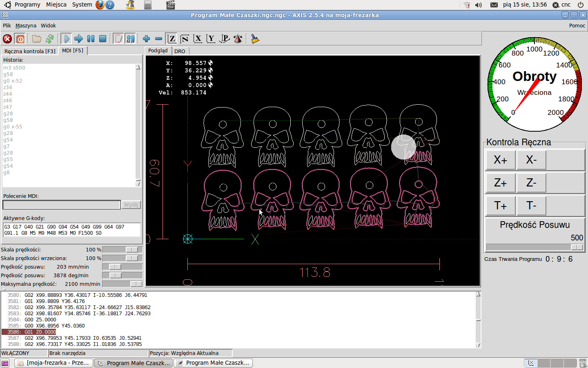Toggle the red emergency stop button

pyautogui.click(x=7, y=39)
